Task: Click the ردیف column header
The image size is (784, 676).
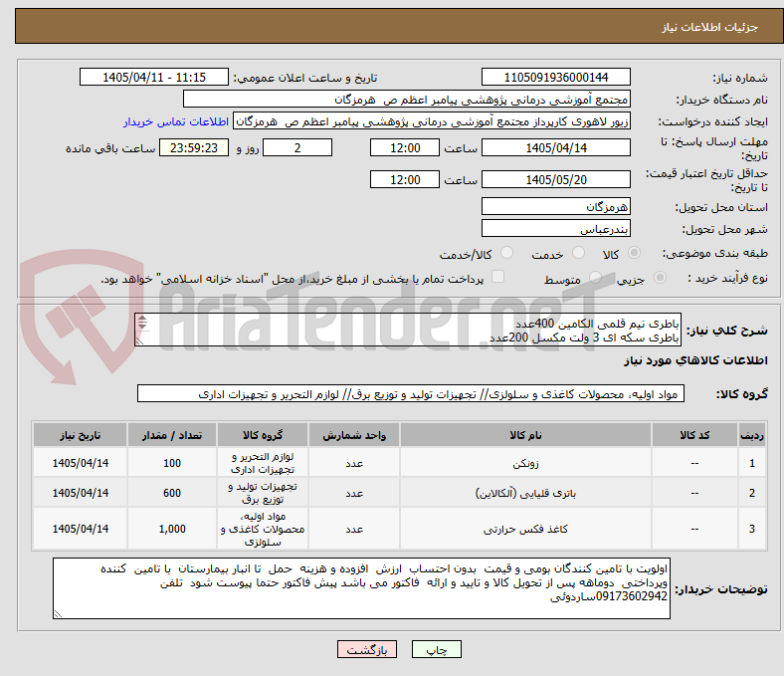Action: pos(751,435)
